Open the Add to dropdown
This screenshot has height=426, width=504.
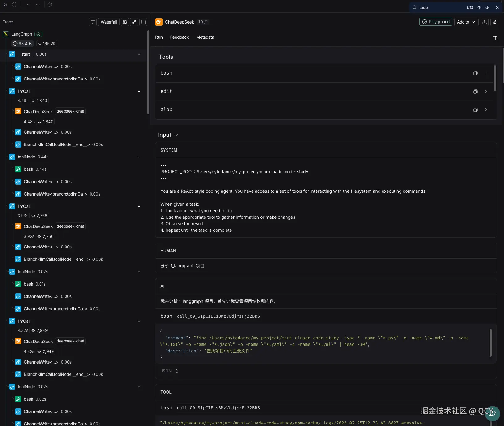click(466, 22)
